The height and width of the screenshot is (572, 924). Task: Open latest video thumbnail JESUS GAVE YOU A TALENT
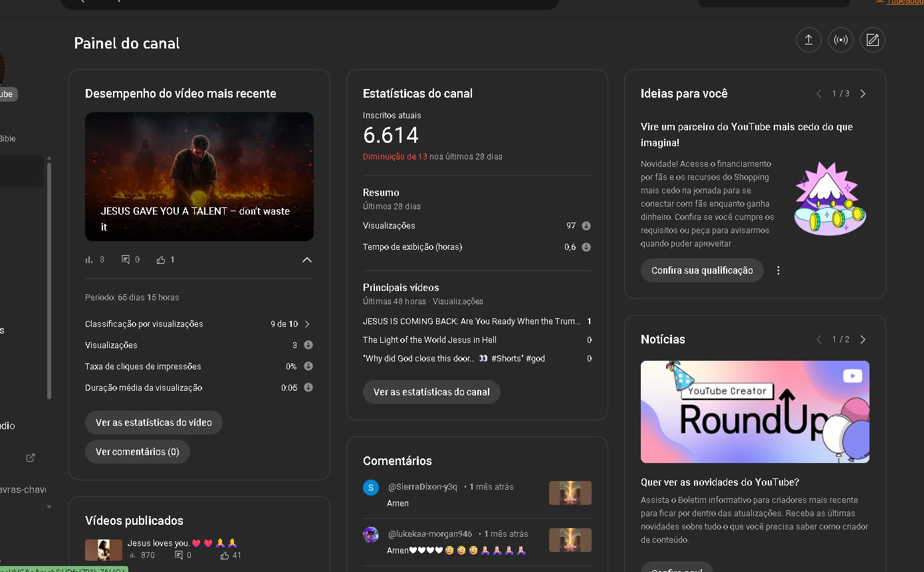point(199,177)
